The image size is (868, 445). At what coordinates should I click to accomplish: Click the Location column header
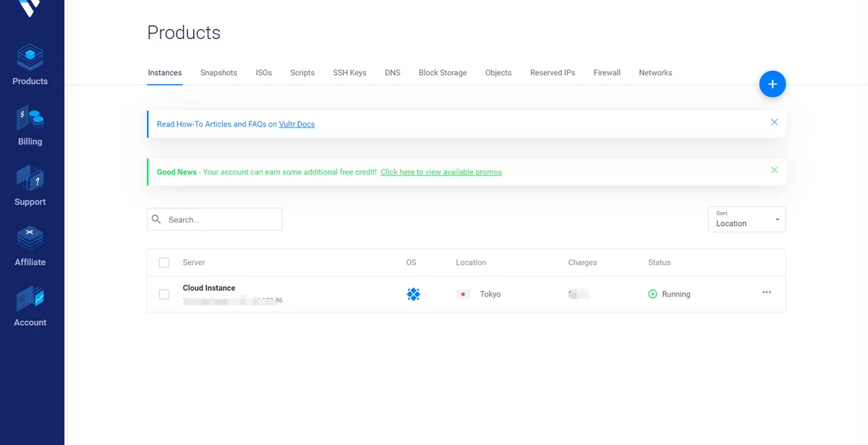pos(471,263)
